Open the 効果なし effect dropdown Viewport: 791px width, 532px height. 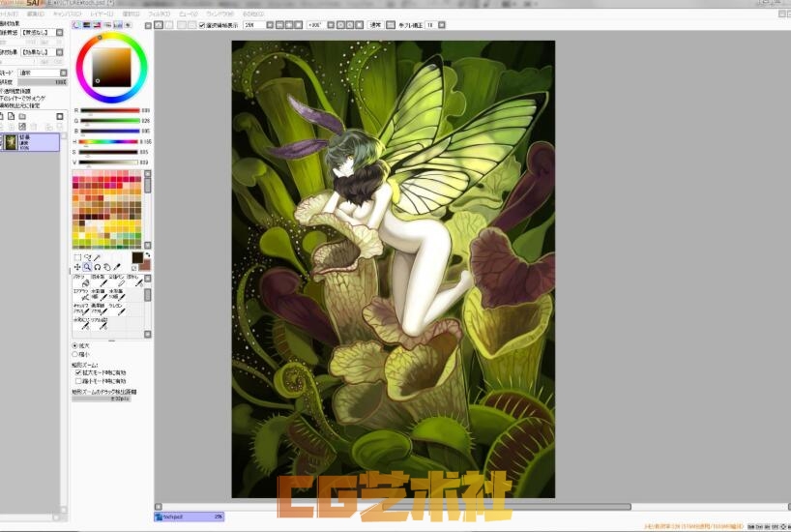click(60, 52)
